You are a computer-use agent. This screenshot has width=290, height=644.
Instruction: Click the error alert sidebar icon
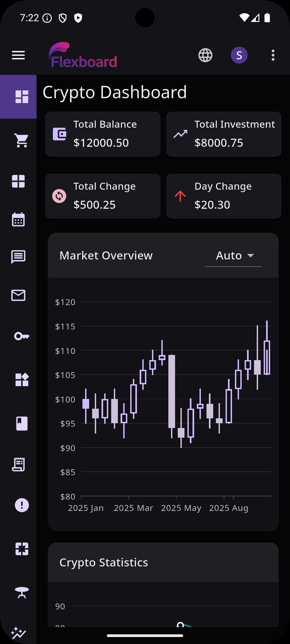coord(21,505)
